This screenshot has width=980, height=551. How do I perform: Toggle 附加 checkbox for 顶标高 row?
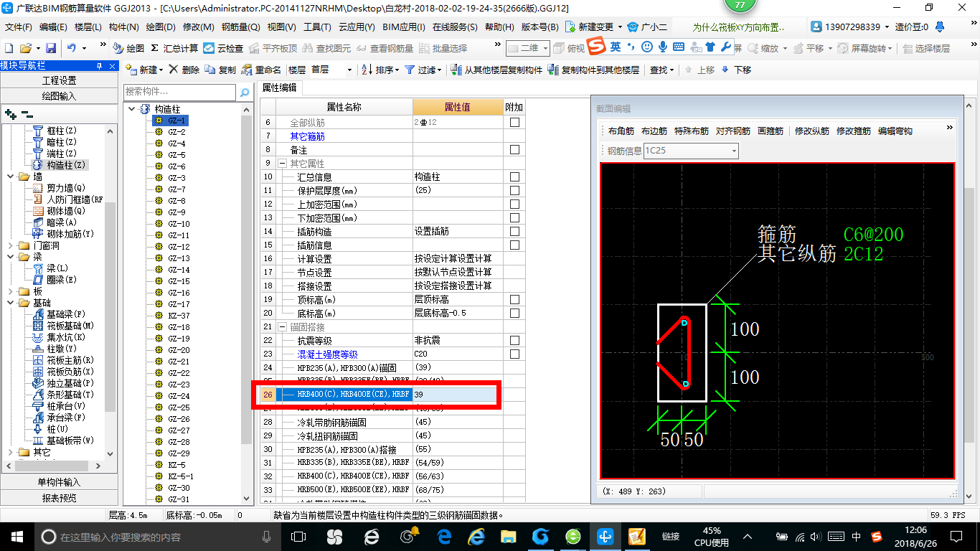(x=514, y=300)
